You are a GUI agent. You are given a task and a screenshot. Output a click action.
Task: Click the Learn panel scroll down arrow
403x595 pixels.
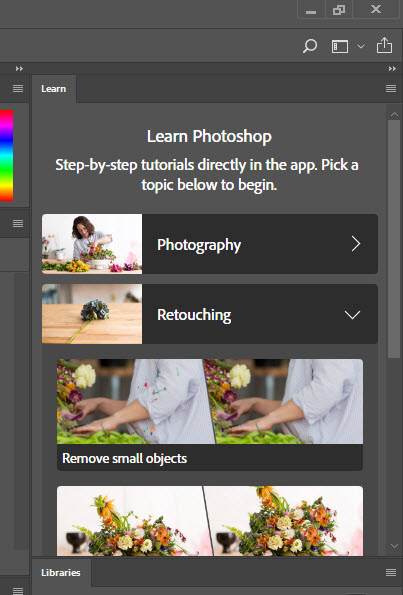[394, 546]
